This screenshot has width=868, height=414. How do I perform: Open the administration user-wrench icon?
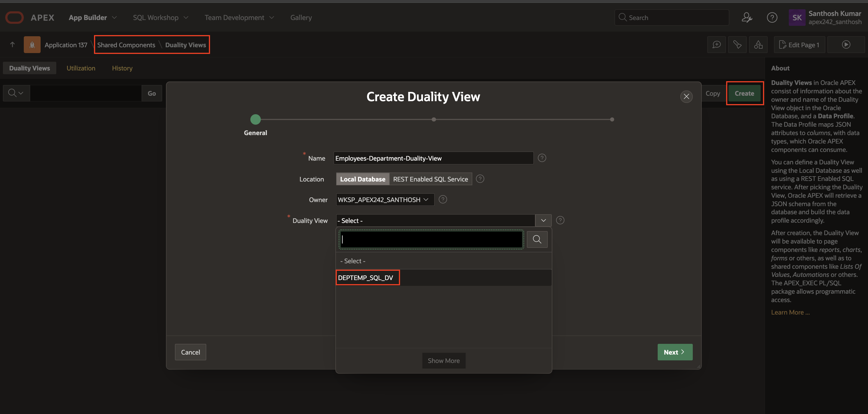tap(747, 17)
